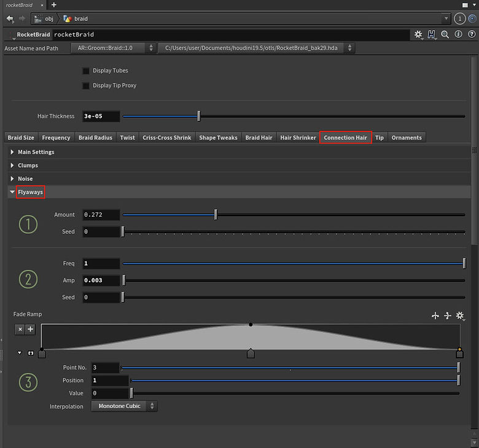Go back with the left arrow icon
Viewport: 479px width, 448px height.
coord(10,18)
